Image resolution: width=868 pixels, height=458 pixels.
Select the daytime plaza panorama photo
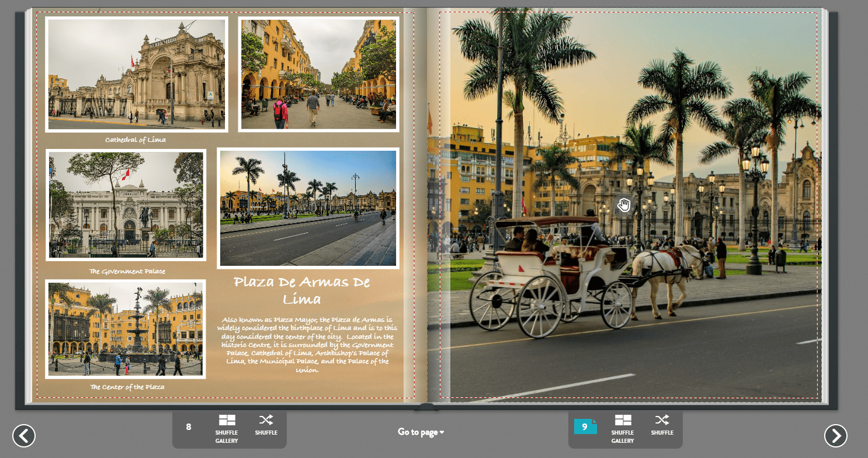click(x=308, y=208)
